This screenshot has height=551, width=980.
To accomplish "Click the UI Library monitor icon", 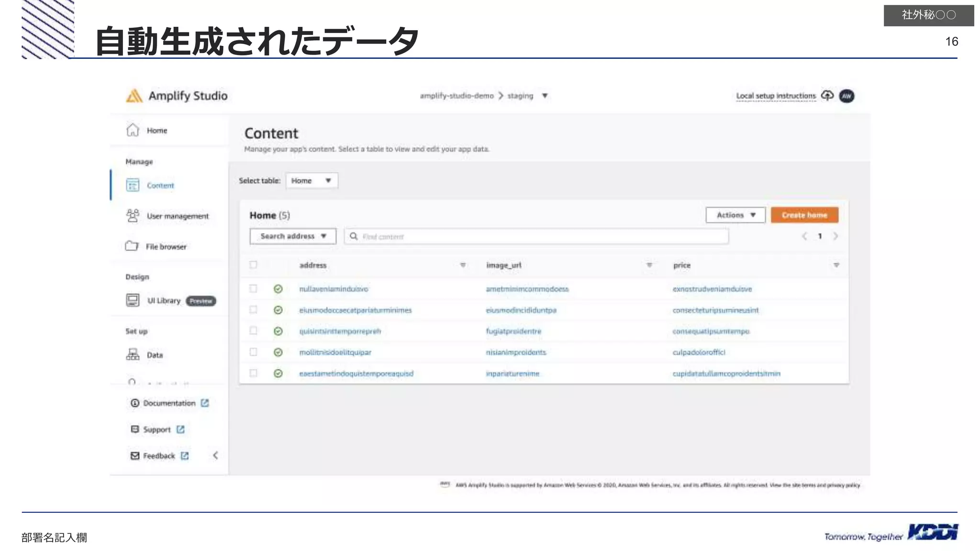I will click(x=133, y=300).
